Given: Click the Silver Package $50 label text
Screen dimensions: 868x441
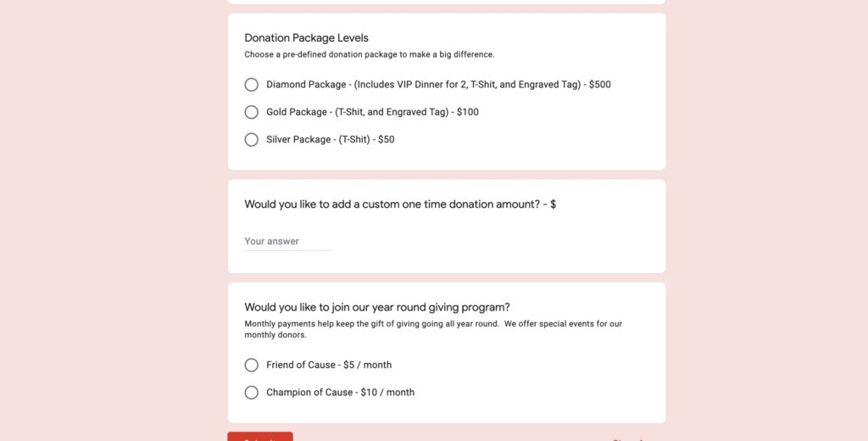Looking at the screenshot, I should pyautogui.click(x=330, y=139).
